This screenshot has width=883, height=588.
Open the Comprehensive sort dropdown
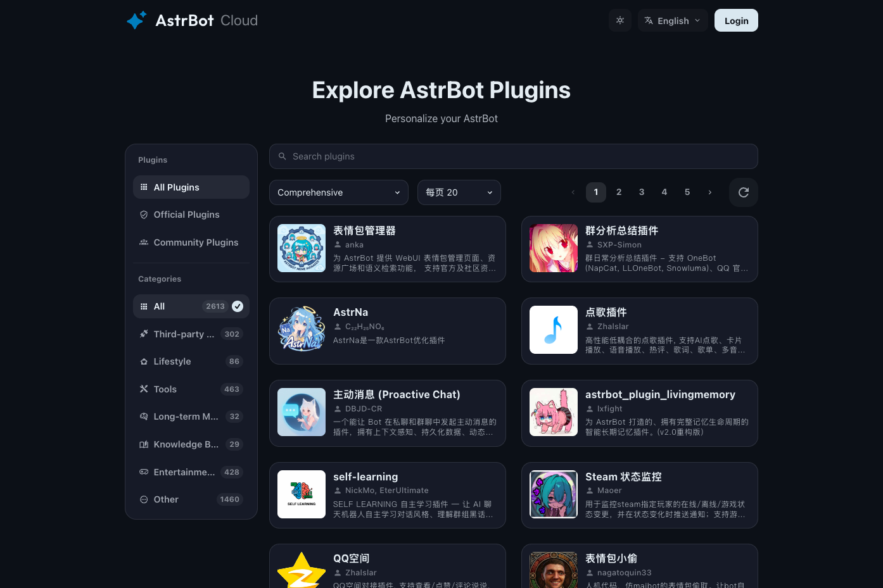340,192
